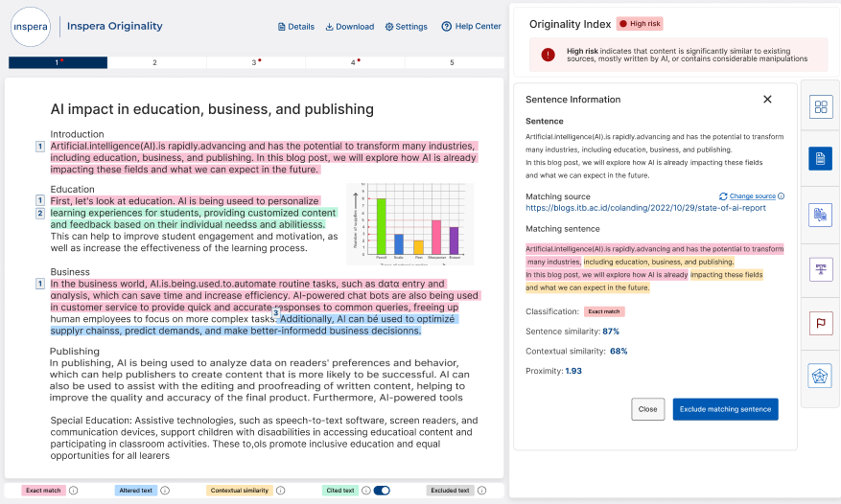Click the Inspera Originality title
This screenshot has height=504, width=841.
coord(115,26)
